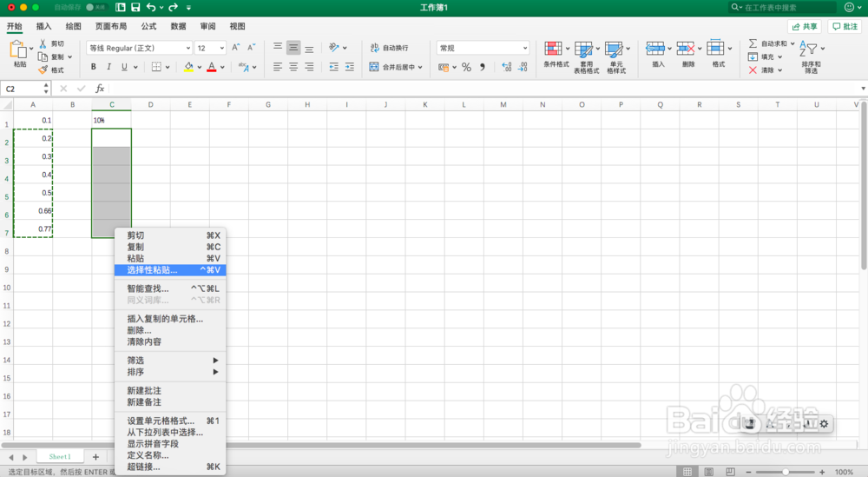Click Sort and Filter (排序和筛选)
Viewport: 868px width, 477px height.
811,56
